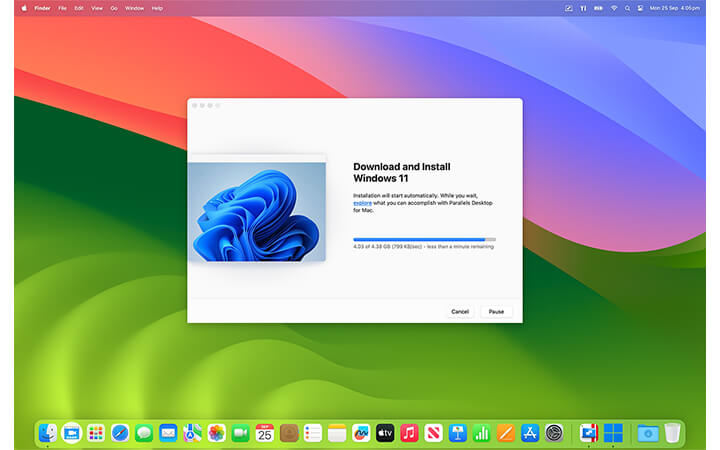Open the Go menu

pyautogui.click(x=114, y=8)
